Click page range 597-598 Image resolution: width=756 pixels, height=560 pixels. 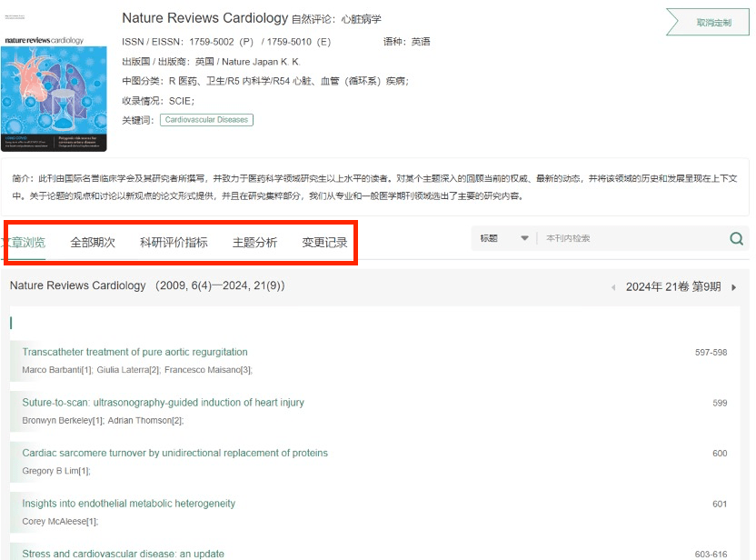click(x=711, y=353)
